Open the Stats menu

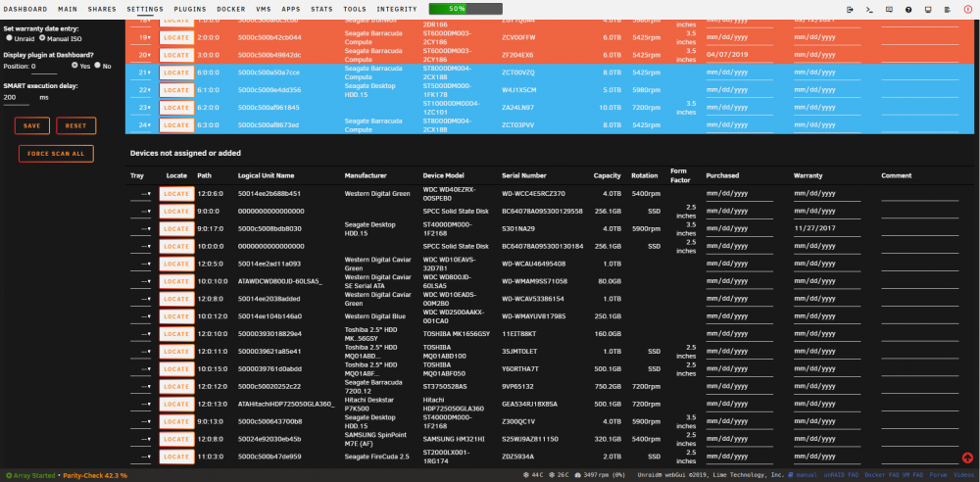coord(321,10)
